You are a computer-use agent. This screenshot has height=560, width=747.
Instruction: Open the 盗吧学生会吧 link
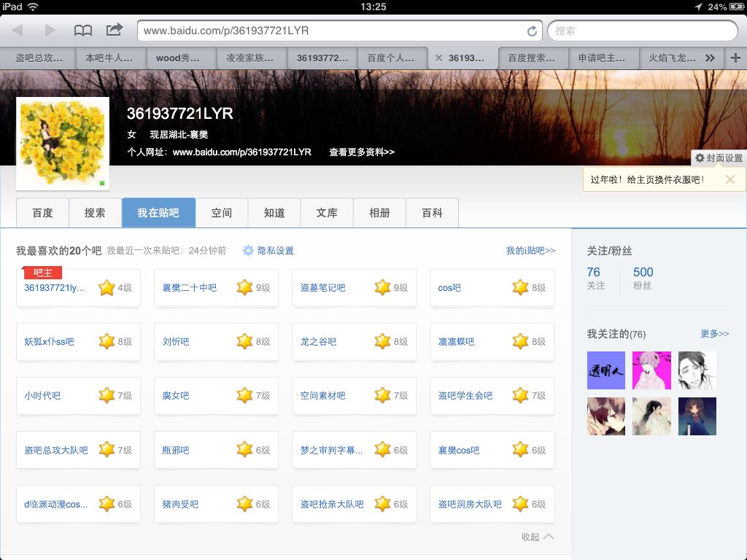click(x=465, y=396)
